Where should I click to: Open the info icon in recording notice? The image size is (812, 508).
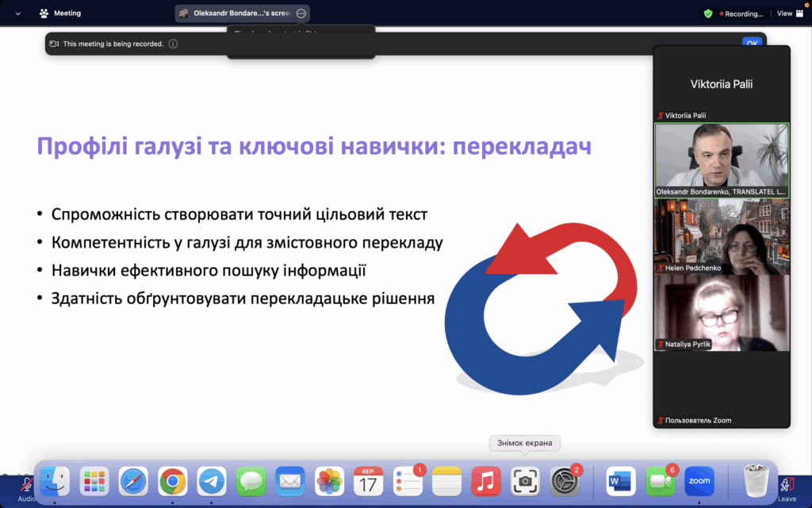click(173, 44)
